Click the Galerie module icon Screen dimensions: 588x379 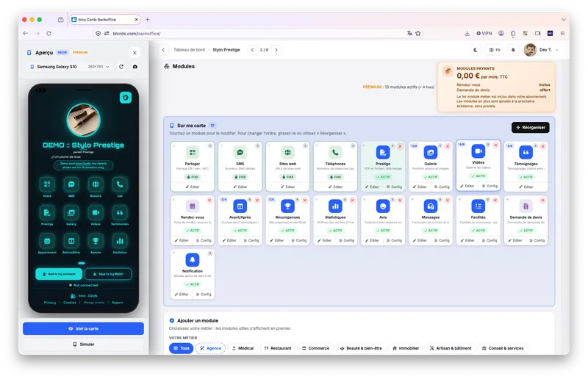[430, 152]
